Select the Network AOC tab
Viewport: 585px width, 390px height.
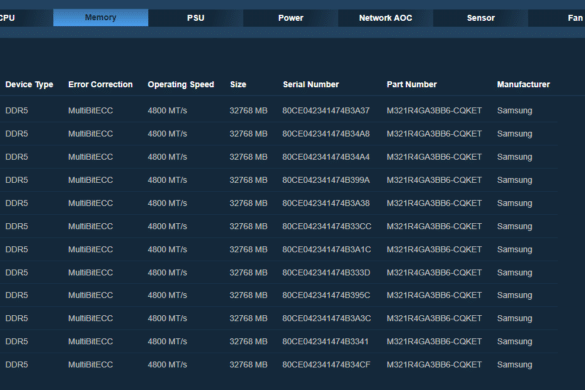385,18
